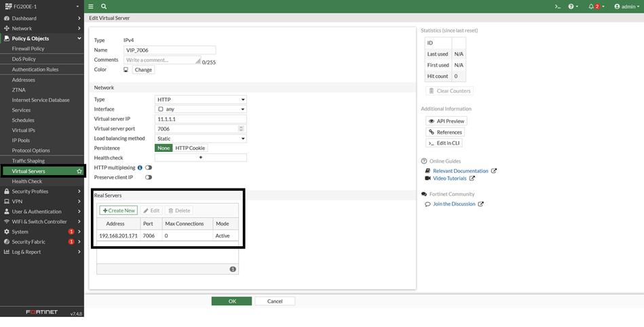Open the admin user menu
The image size is (644, 327).
(x=627, y=7)
